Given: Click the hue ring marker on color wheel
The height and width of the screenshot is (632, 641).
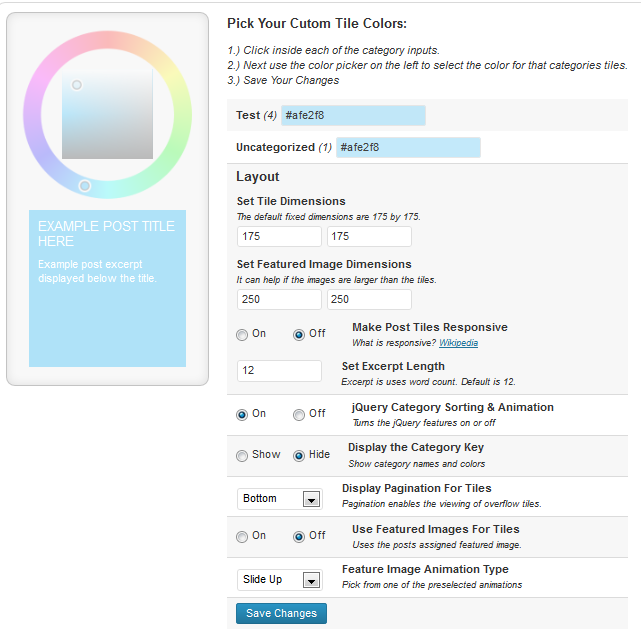Looking at the screenshot, I should tap(85, 186).
